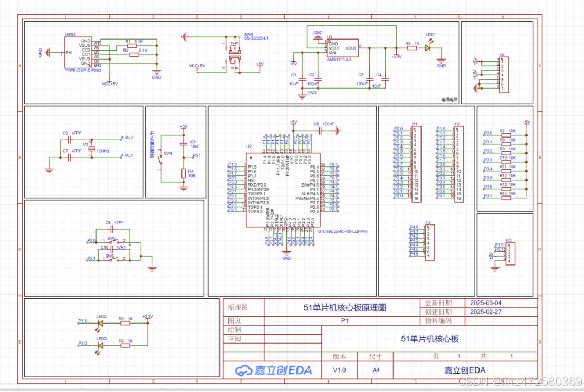This screenshot has width=584, height=392.
Task: Click the RST net label near C8
Action: coord(197,155)
